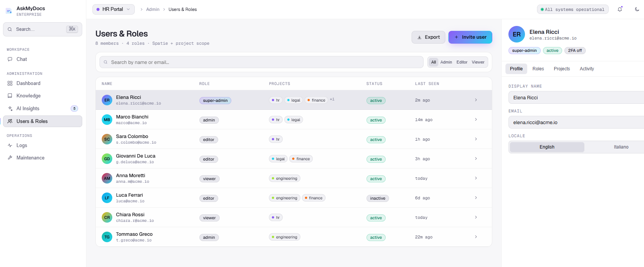Expand Sara Colombo row chevron
644x267 pixels.
476,139
